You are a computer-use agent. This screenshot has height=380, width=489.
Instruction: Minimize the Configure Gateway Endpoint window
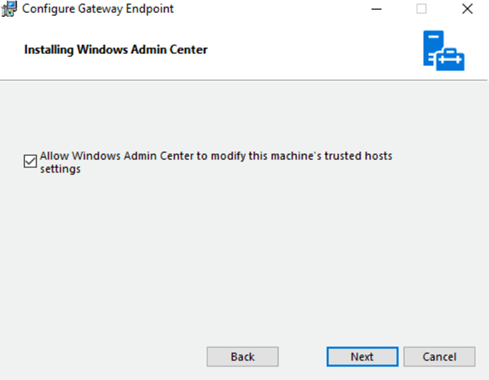[x=376, y=9]
